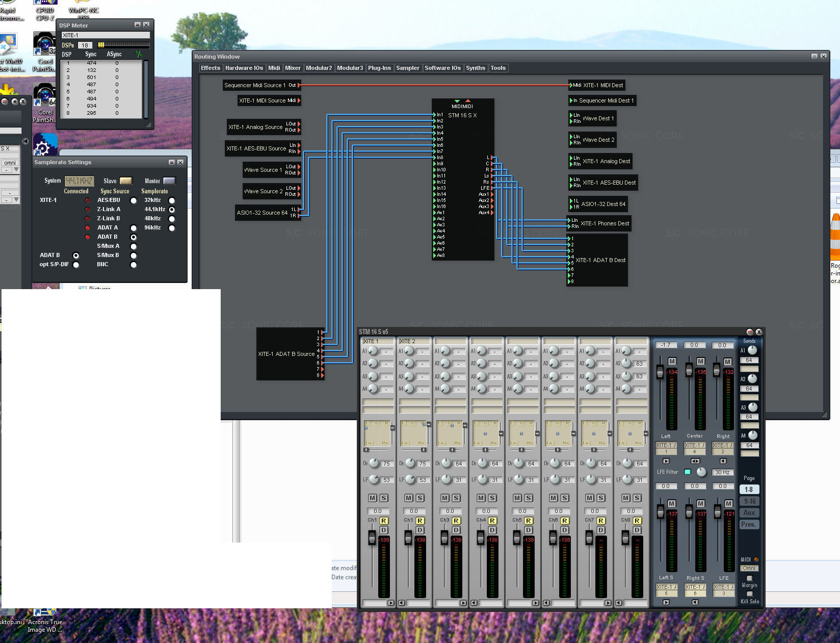Mute the XITE 2 channel strip
This screenshot has width=840, height=643.
(x=409, y=498)
